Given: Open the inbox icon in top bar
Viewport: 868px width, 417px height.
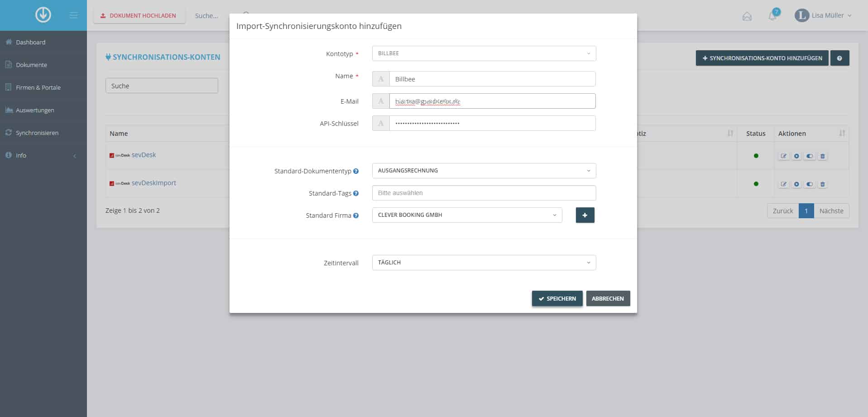Looking at the screenshot, I should [x=747, y=16].
